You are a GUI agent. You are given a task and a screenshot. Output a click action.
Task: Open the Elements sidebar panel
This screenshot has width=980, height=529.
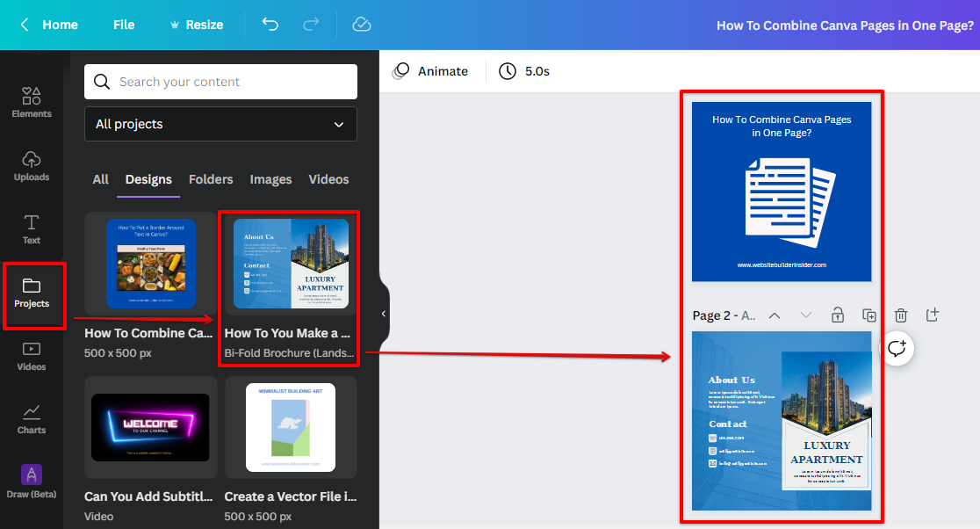coord(32,102)
